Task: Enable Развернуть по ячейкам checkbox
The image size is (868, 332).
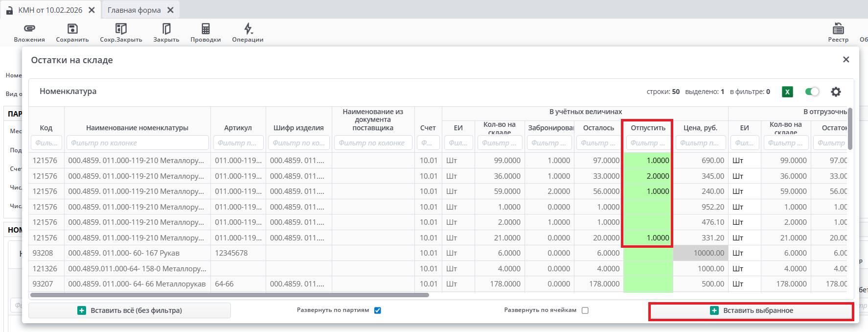Action: pyautogui.click(x=585, y=310)
